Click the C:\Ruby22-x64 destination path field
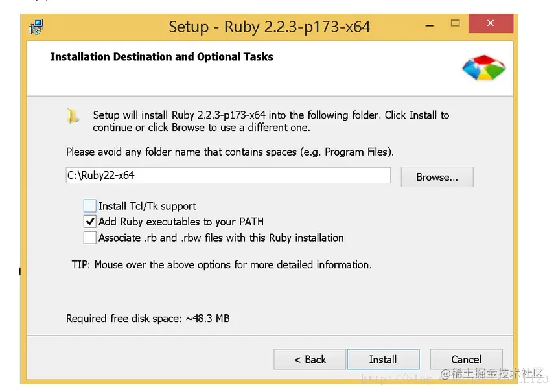Screen dimensions: 556x392 228,175
